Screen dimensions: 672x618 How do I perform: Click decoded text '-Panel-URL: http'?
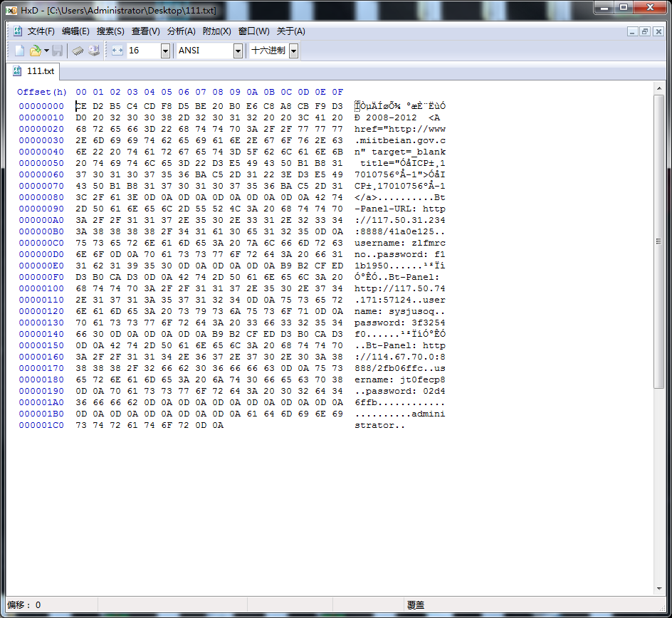(x=400, y=209)
